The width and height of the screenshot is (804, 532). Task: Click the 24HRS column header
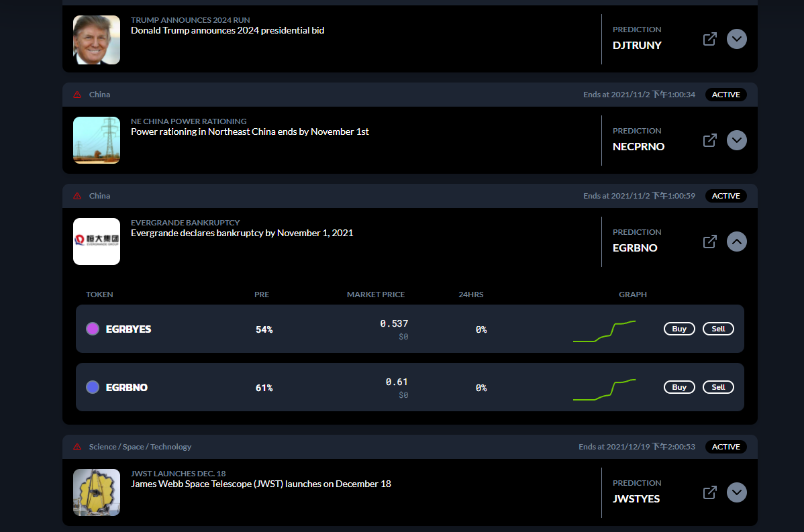coord(470,295)
